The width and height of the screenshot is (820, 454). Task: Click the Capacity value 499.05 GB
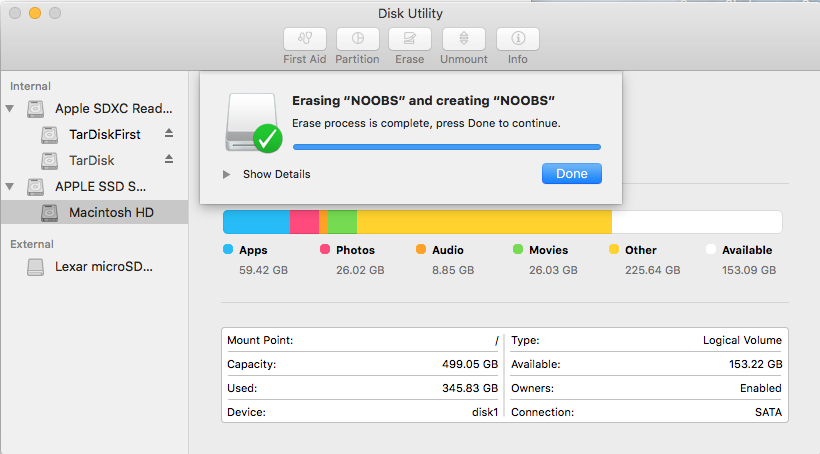tap(470, 364)
